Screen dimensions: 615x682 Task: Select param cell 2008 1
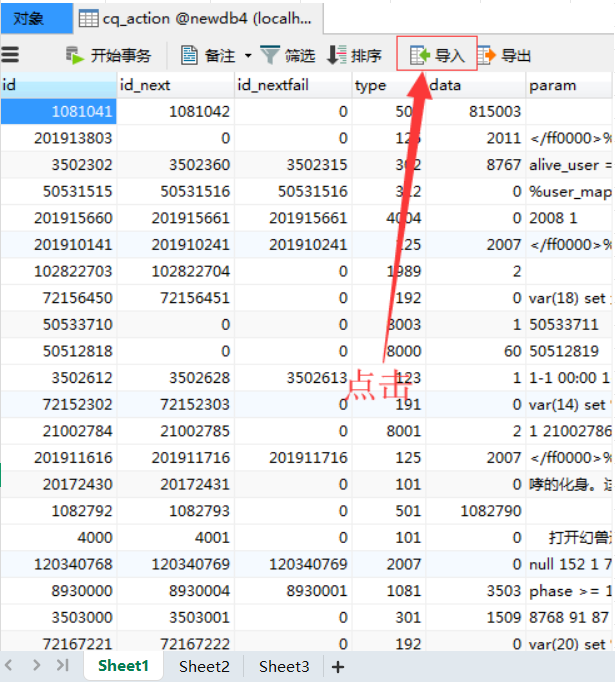(x=570, y=218)
